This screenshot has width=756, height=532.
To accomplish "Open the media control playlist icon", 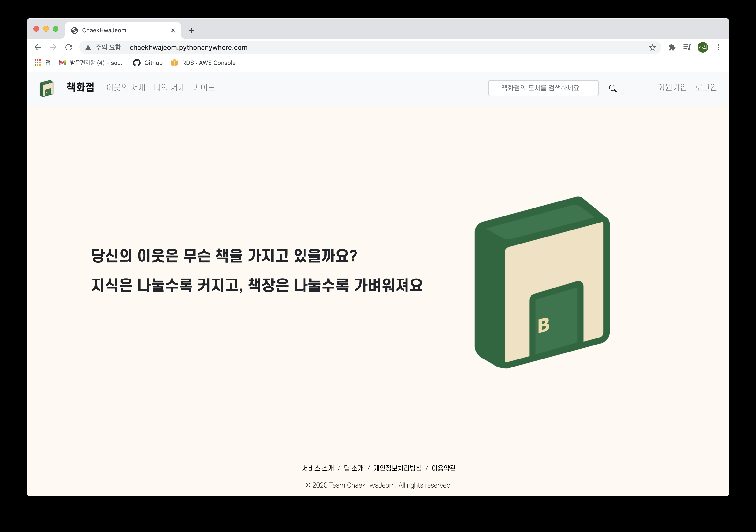I will tap(687, 47).
